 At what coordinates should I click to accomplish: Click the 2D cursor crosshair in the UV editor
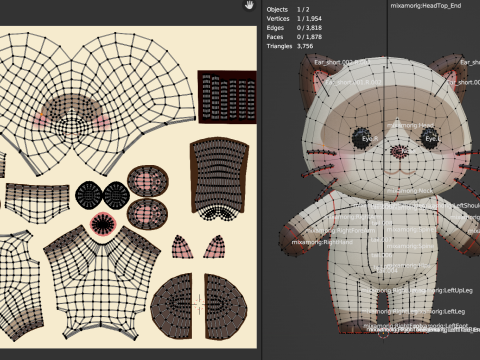[x=199, y=304]
